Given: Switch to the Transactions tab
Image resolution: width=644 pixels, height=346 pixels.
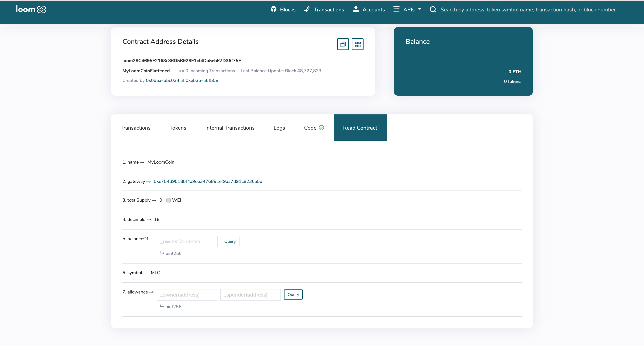Looking at the screenshot, I should pyautogui.click(x=136, y=128).
